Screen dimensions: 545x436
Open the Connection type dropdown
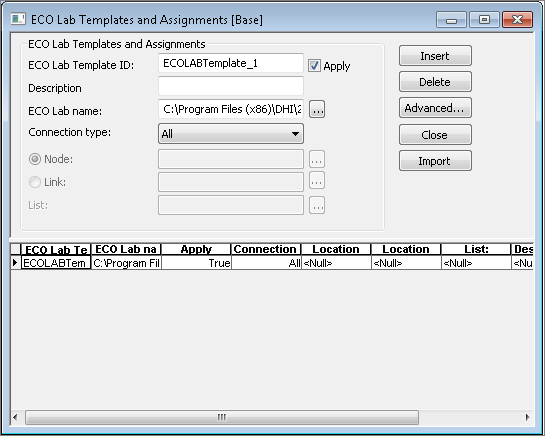pyautogui.click(x=231, y=134)
